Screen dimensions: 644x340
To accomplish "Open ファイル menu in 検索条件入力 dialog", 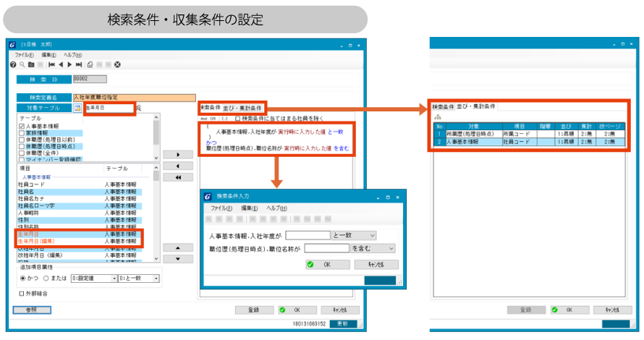I will click(x=221, y=208).
